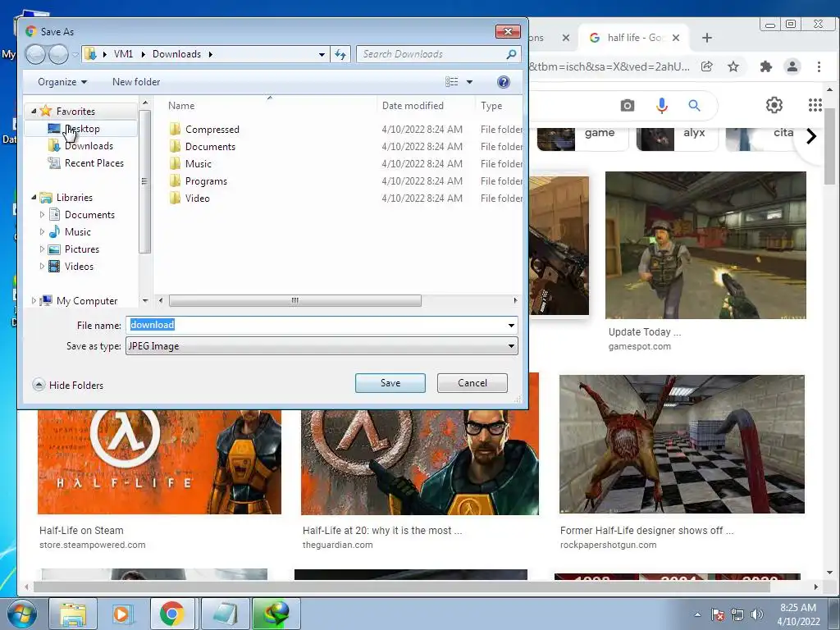Select Downloads under Favorites
The image size is (840, 630).
[81, 146]
